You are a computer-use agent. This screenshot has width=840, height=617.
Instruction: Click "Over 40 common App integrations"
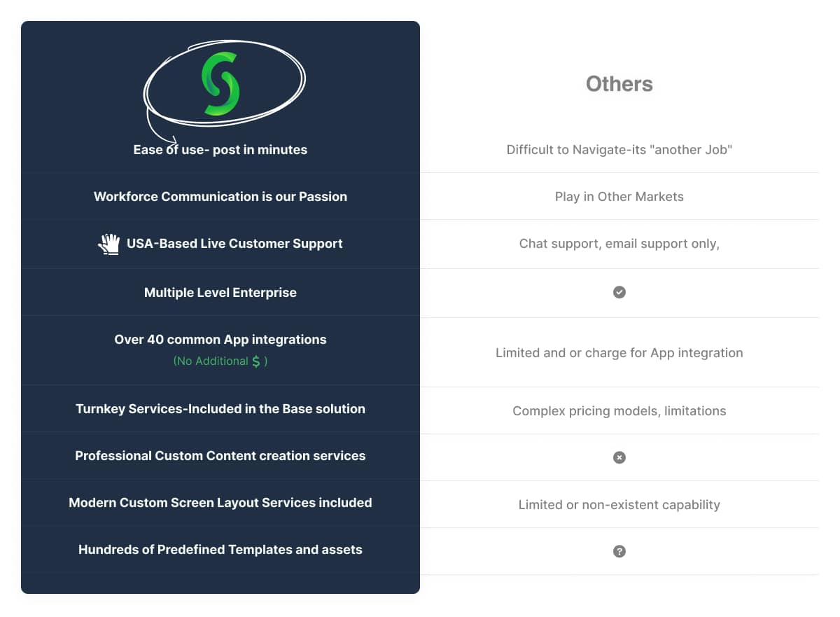click(x=220, y=340)
